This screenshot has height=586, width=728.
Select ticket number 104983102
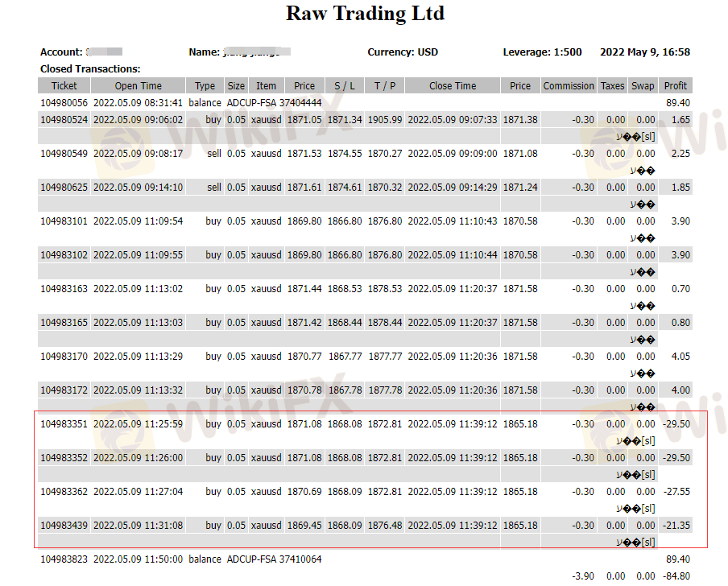[64, 255]
